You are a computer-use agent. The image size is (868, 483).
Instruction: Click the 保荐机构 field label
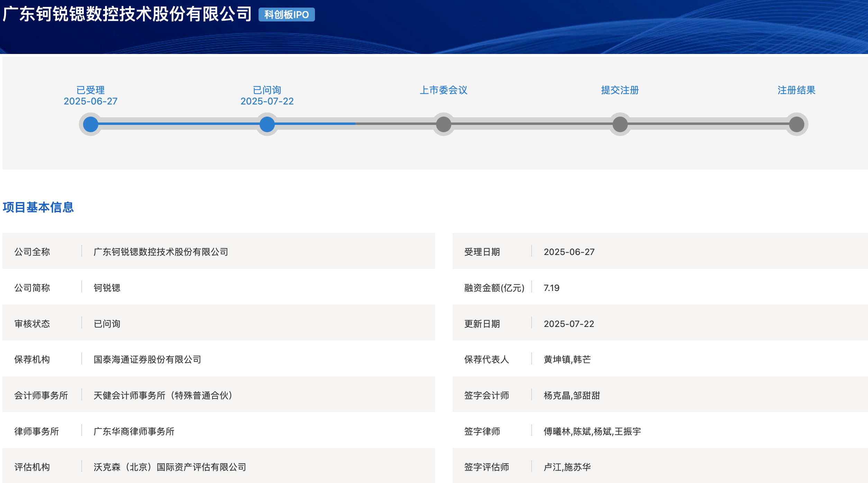pos(32,359)
